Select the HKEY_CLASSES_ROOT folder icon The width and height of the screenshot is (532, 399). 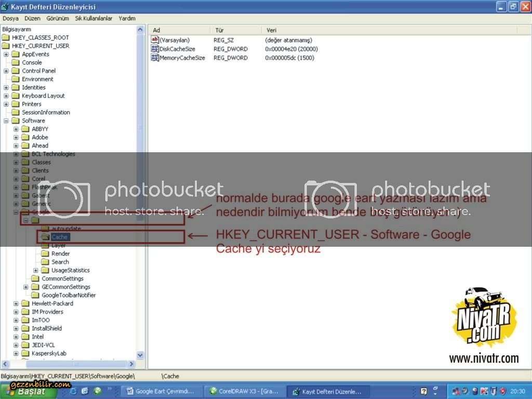pos(6,37)
